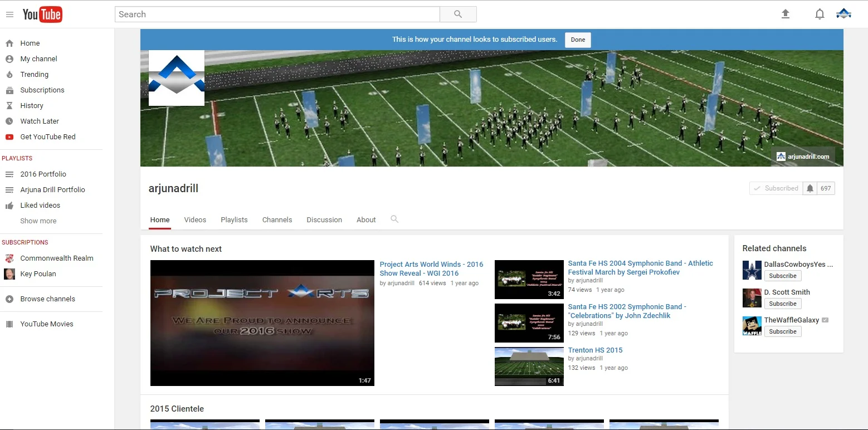Open Santa Fe HS 2004 Symphonic Band title
Image resolution: width=868 pixels, height=430 pixels.
click(640, 268)
